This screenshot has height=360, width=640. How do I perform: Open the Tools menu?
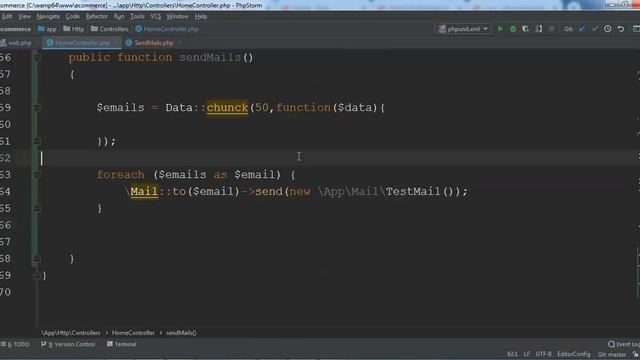(137, 17)
